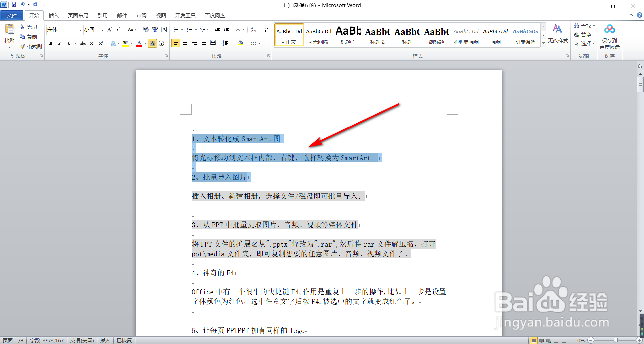Switch to the 页面布局 tab
The width and height of the screenshot is (644, 344).
[x=78, y=15]
